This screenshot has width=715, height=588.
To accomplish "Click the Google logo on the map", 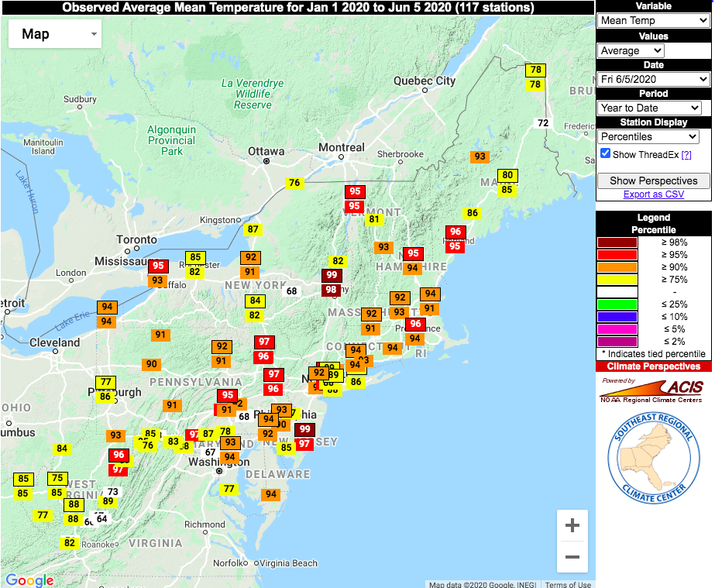I will (x=28, y=579).
